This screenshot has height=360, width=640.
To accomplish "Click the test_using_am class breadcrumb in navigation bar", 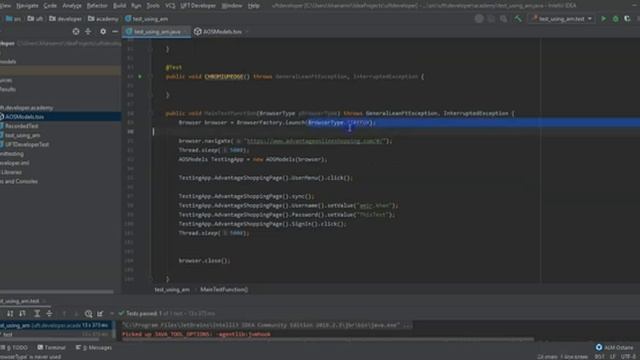I will tap(146, 19).
